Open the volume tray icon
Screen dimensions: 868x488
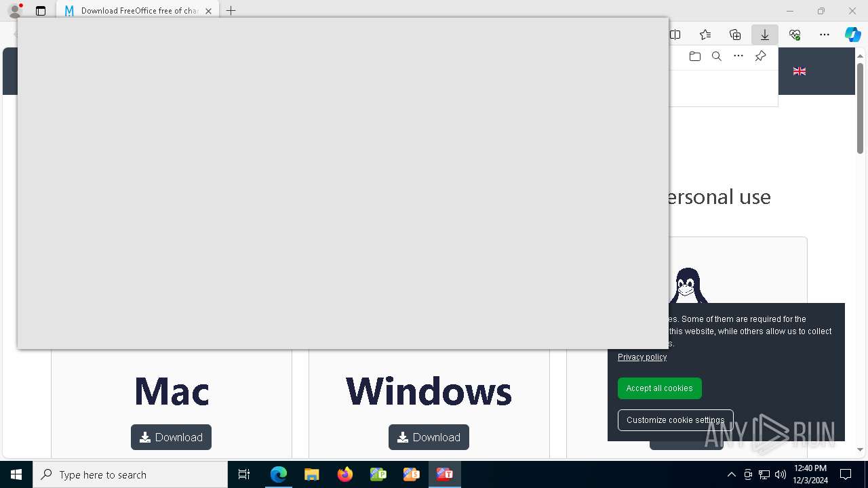coord(780,474)
